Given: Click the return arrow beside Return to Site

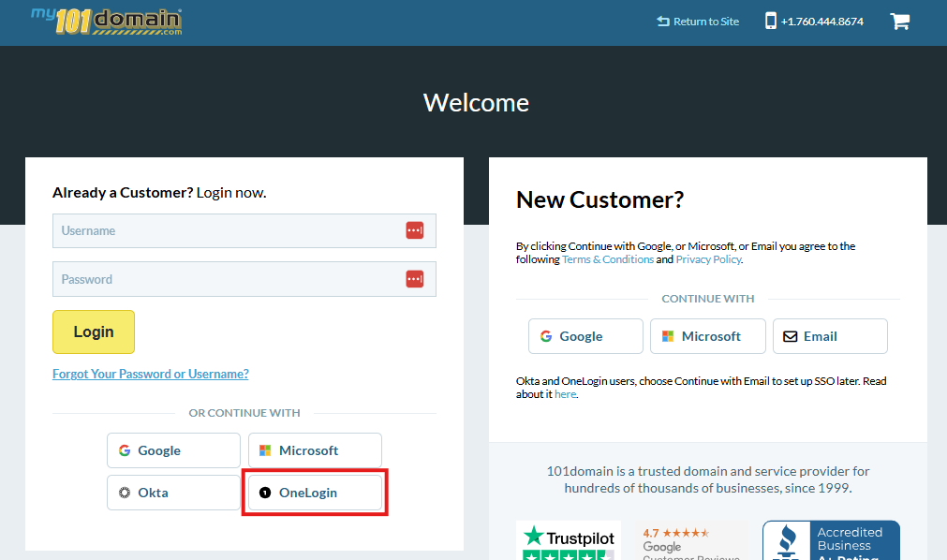Looking at the screenshot, I should [x=663, y=21].
